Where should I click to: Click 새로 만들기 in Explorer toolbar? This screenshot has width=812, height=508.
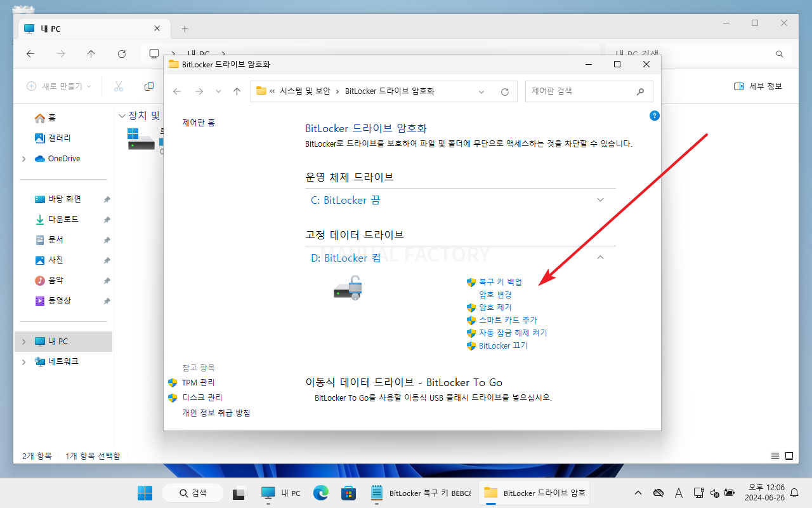click(x=59, y=86)
